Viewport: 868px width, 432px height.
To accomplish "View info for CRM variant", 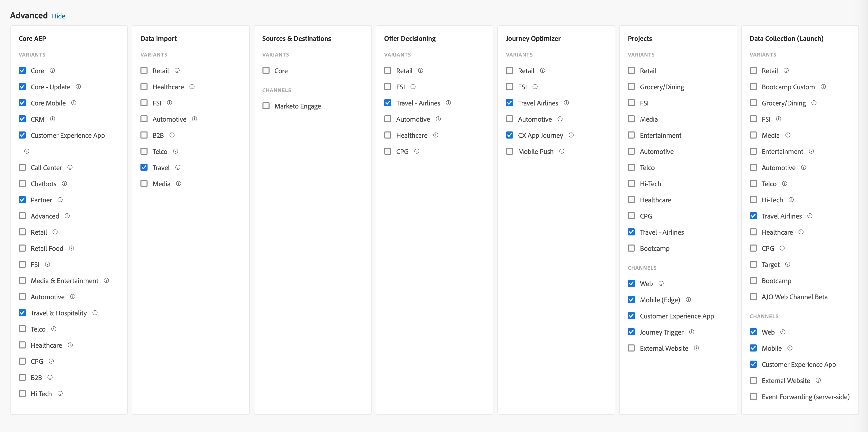I will pos(53,119).
